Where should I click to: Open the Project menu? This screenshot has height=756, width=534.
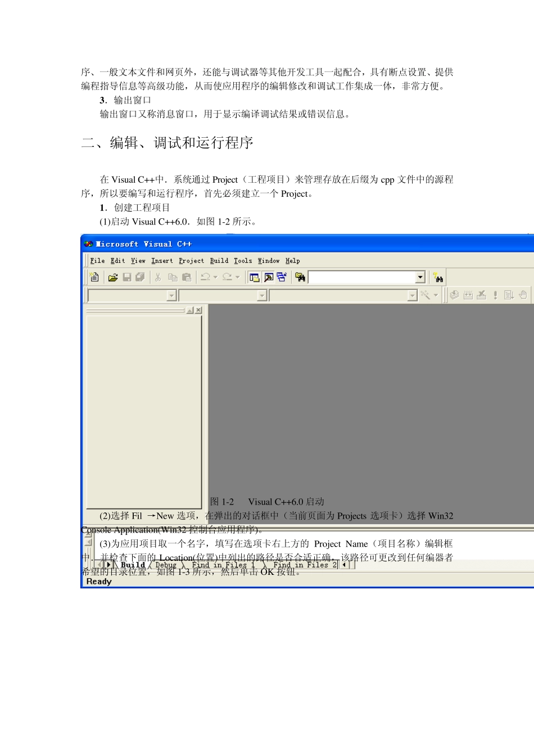click(192, 261)
